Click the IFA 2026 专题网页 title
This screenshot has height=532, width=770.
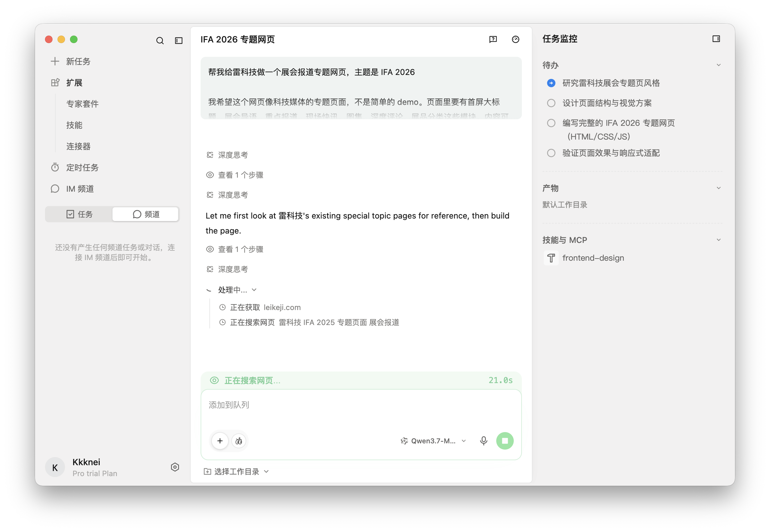pyautogui.click(x=237, y=39)
